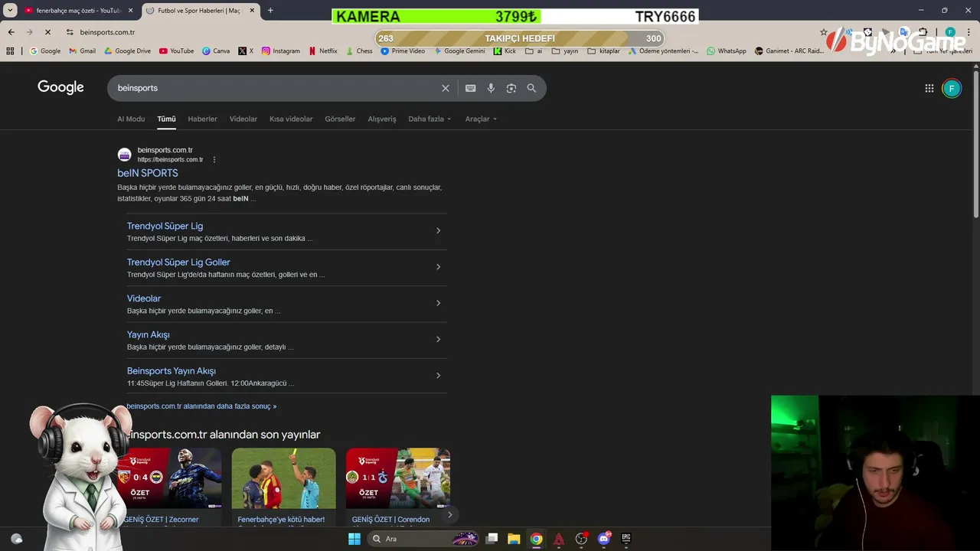980x551 pixels.
Task: Open the Netflix bookmark
Action: pyautogui.click(x=322, y=51)
